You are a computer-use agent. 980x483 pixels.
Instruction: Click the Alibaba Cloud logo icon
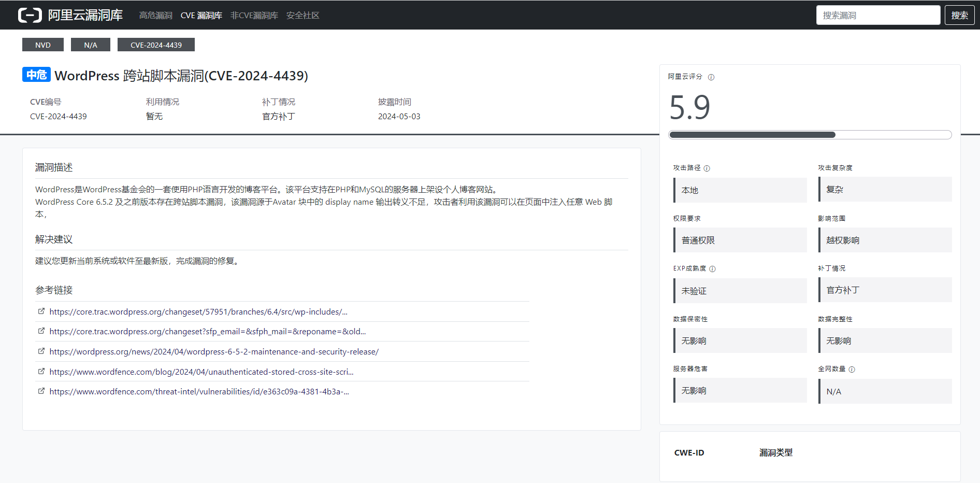click(30, 15)
